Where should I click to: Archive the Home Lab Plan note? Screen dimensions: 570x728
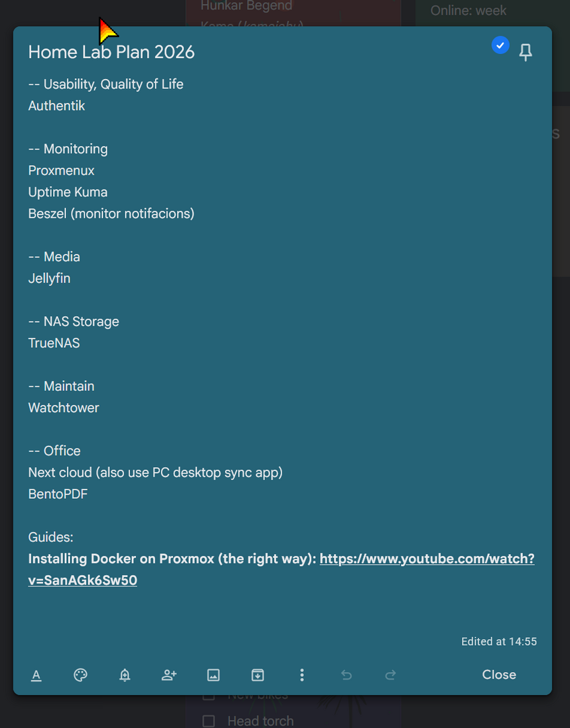pos(257,675)
